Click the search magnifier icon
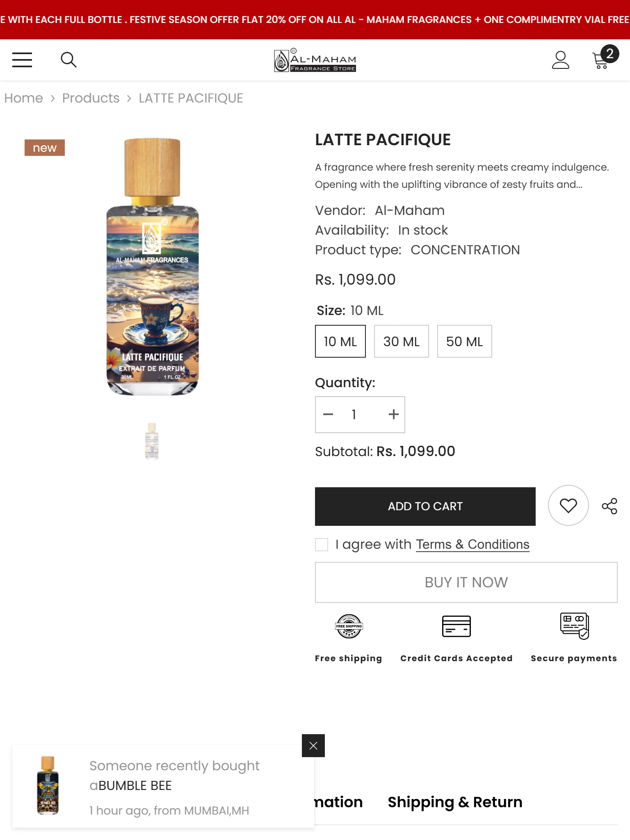Image resolution: width=630 pixels, height=840 pixels. tap(68, 60)
